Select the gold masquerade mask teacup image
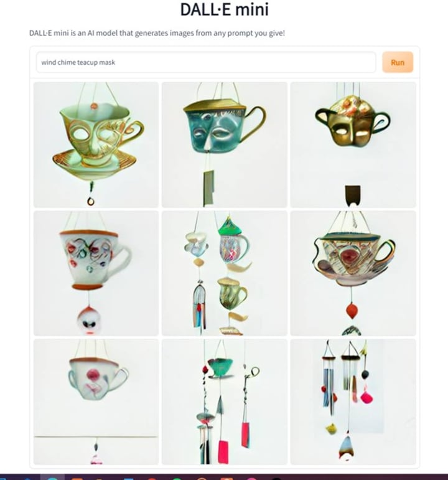448x480 pixels. pos(353,144)
